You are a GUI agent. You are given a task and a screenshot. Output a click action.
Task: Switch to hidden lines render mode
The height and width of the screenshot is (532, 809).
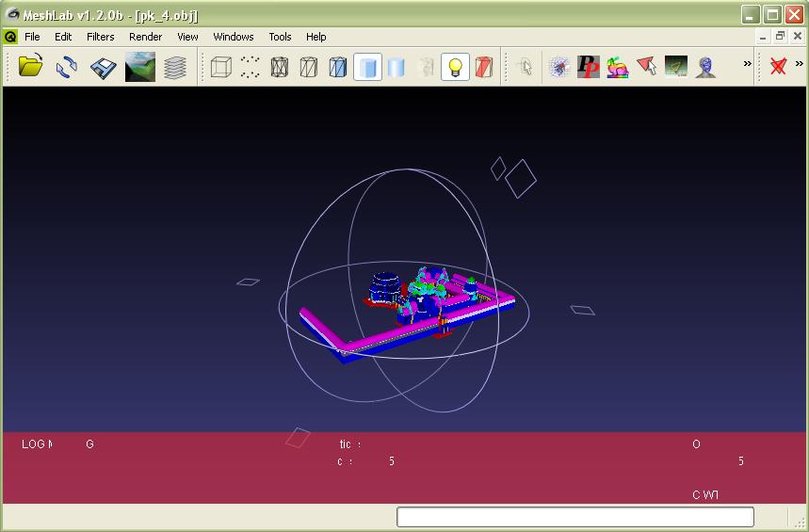[309, 67]
